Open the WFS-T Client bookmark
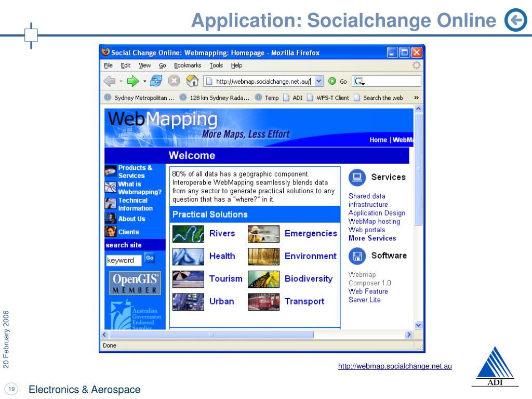532x399 pixels. pyautogui.click(x=328, y=98)
